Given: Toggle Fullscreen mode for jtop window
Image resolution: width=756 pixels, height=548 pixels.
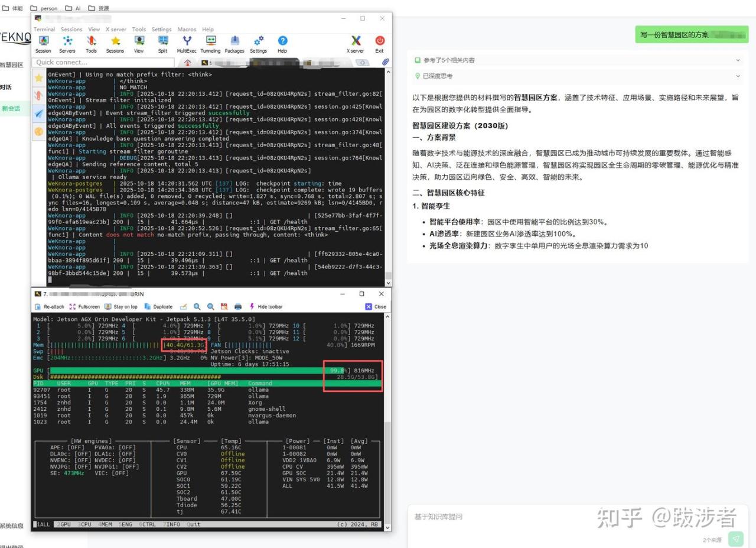Looking at the screenshot, I should point(84,307).
